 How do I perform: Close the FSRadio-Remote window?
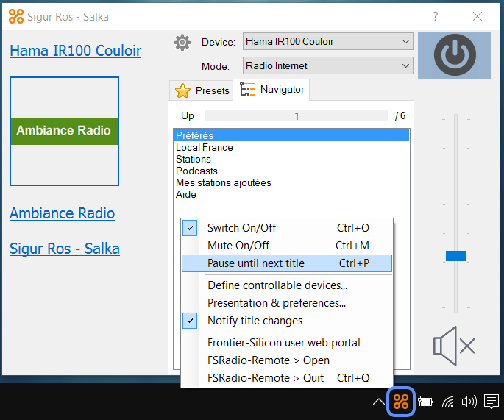[478, 16]
